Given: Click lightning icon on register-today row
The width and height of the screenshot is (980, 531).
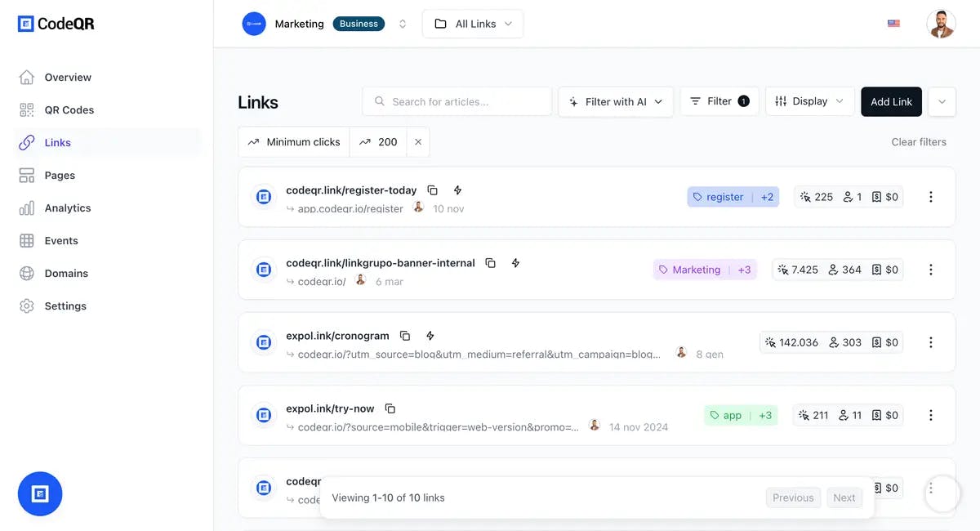Looking at the screenshot, I should [457, 190].
